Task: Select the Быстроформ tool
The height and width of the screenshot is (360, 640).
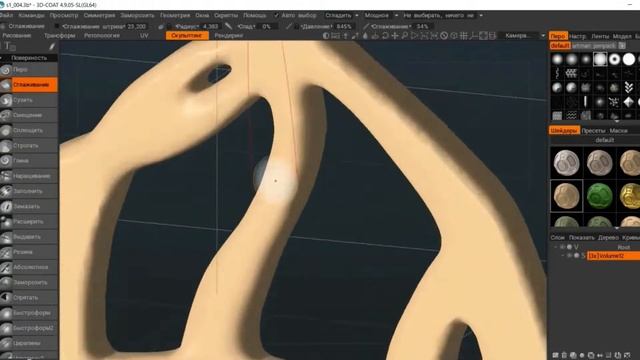Action: 29,313
